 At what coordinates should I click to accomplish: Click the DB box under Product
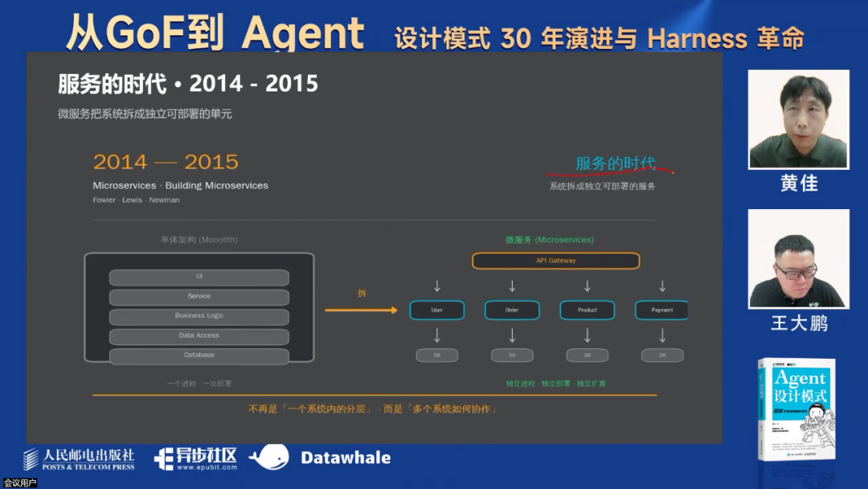point(587,355)
